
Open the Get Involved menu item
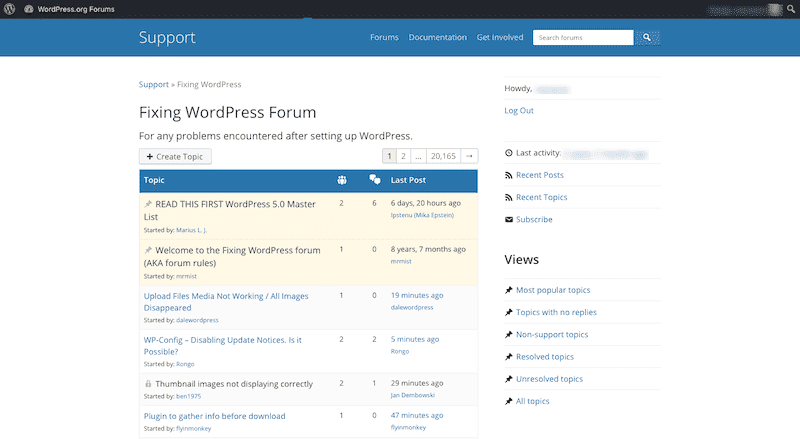(499, 38)
